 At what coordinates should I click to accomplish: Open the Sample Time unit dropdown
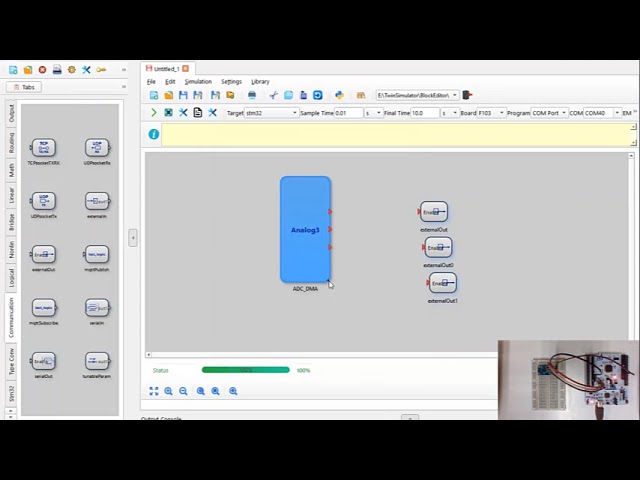(x=373, y=113)
